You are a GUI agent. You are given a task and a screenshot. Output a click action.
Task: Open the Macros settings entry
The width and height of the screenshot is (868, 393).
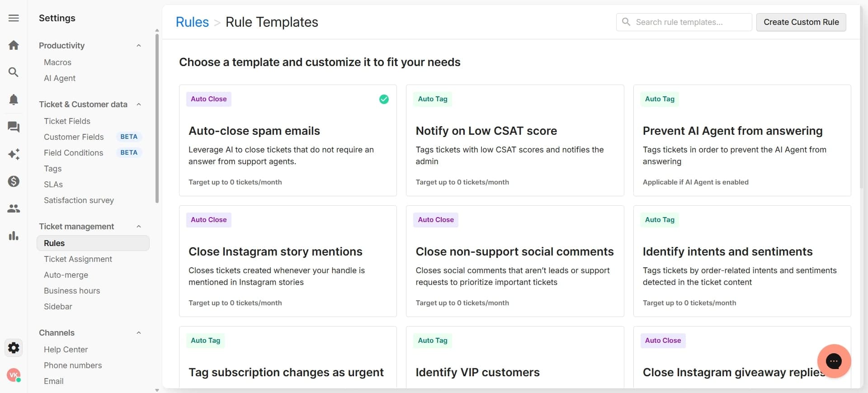pyautogui.click(x=57, y=62)
